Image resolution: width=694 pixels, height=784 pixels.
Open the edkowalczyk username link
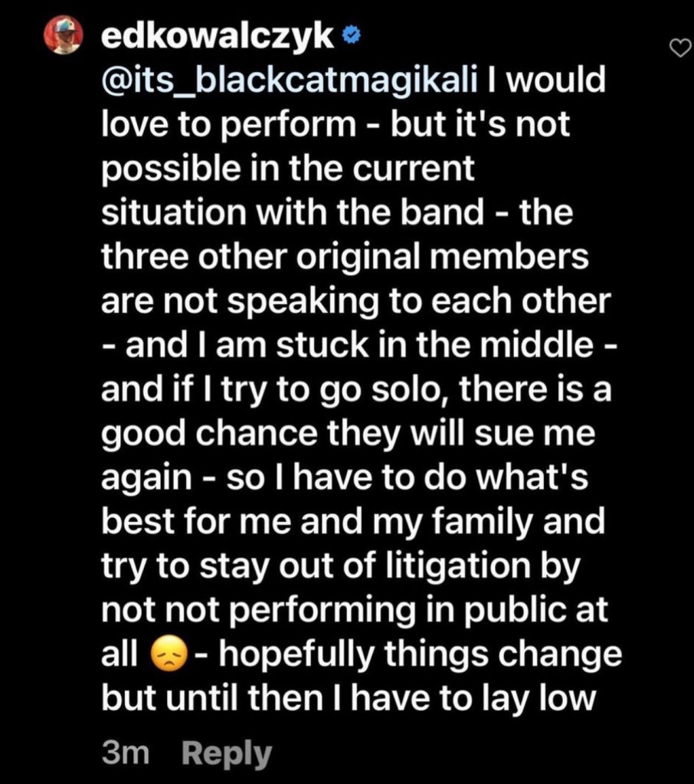point(218,37)
